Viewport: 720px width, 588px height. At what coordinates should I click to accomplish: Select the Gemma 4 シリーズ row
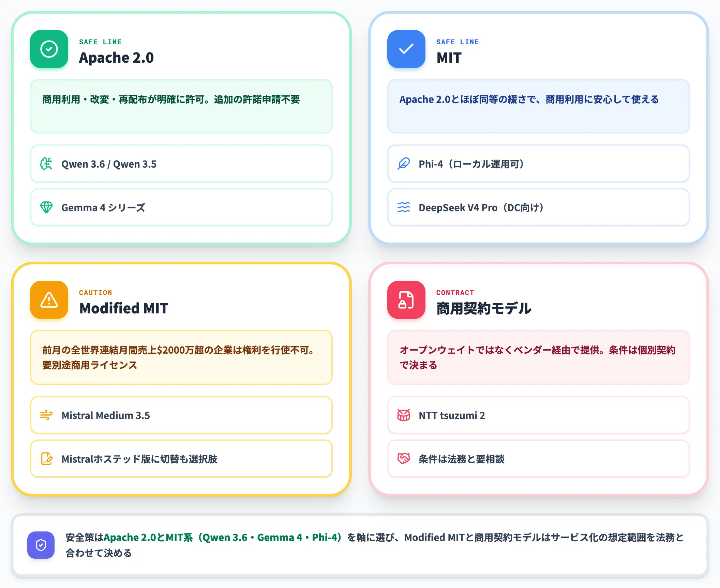(181, 207)
